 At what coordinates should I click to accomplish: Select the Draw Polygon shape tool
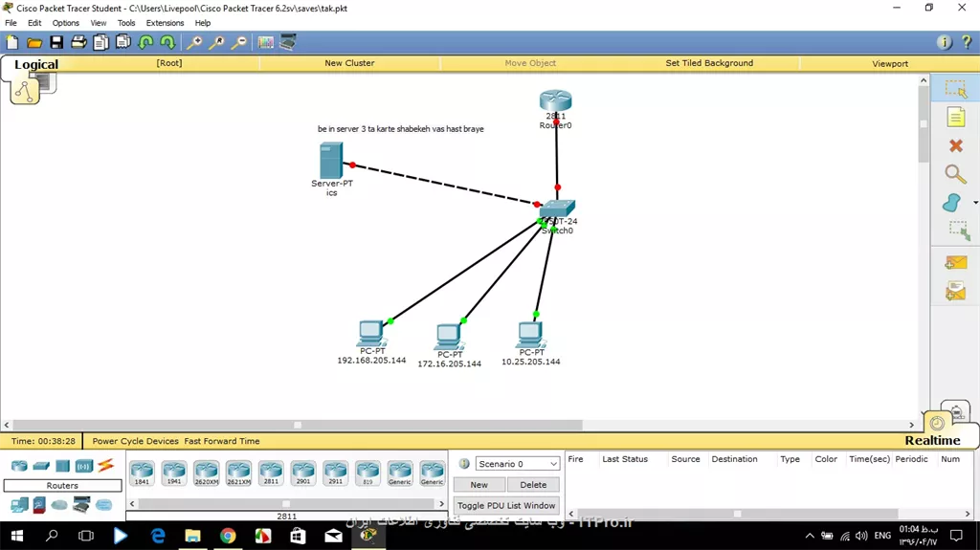[952, 203]
